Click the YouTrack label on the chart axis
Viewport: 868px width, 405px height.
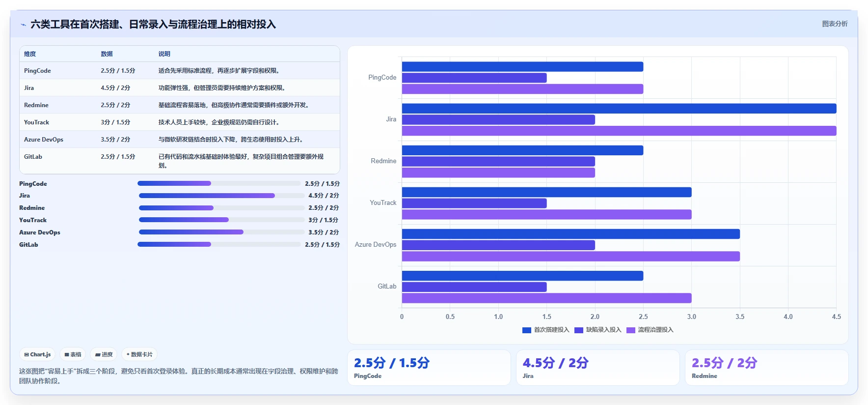pos(383,202)
